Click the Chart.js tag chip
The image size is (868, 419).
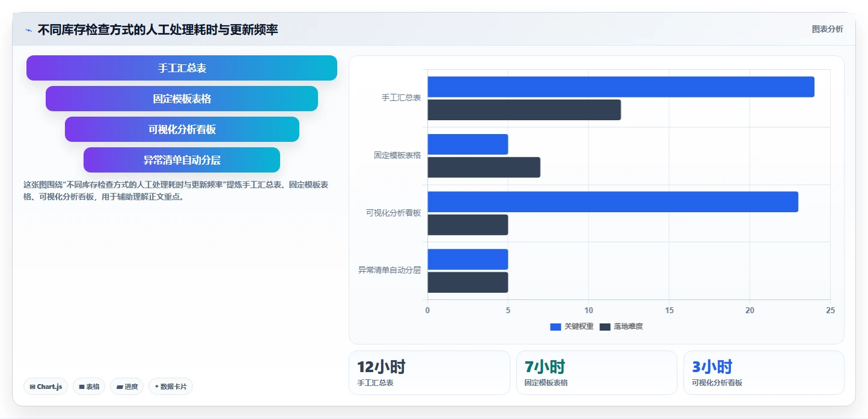pyautogui.click(x=46, y=387)
